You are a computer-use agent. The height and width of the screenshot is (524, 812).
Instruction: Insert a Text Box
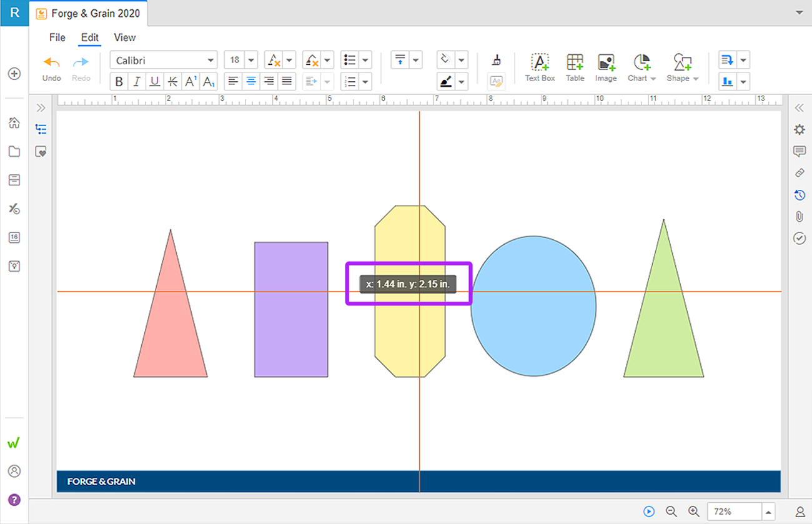pyautogui.click(x=540, y=68)
